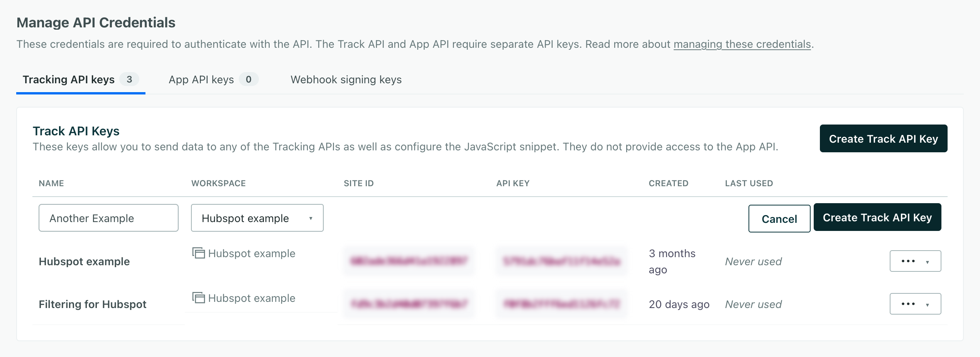Viewport: 980px width, 357px height.
Task: Select the Tracking API keys tab
Action: (68, 79)
